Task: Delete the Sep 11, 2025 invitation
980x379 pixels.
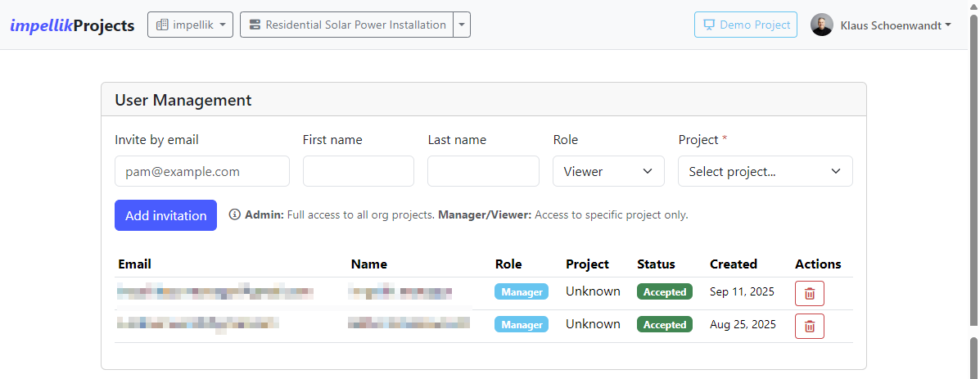Action: point(810,294)
